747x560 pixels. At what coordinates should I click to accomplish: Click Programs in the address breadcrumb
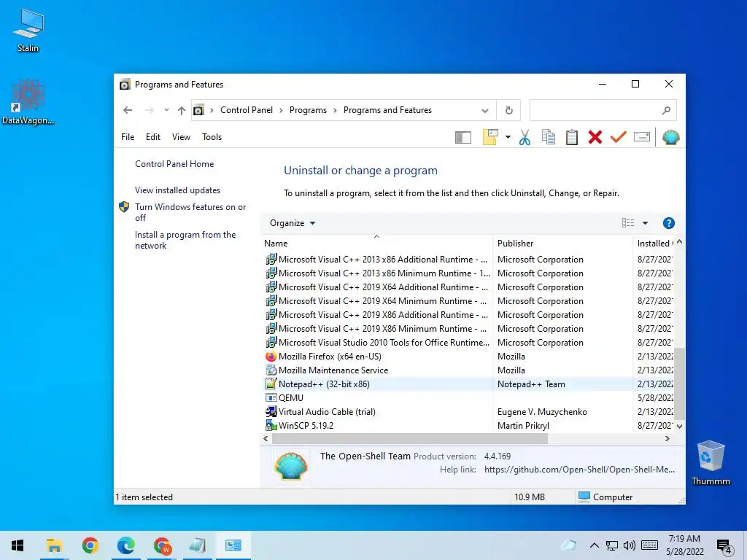309,110
